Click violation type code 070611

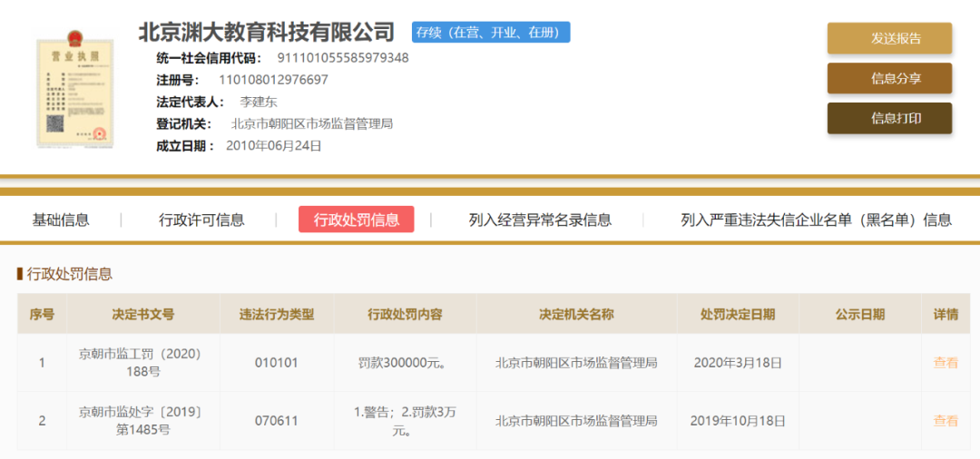(277, 421)
